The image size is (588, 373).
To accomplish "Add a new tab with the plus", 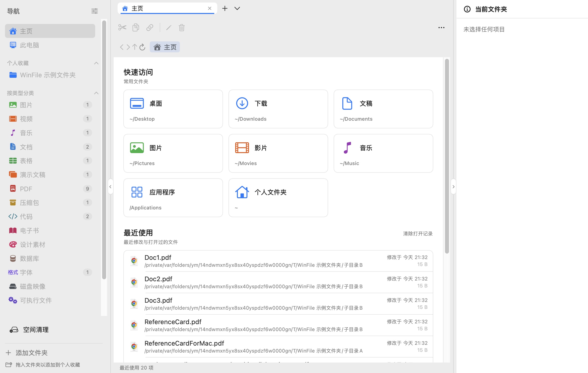I will tap(225, 8).
